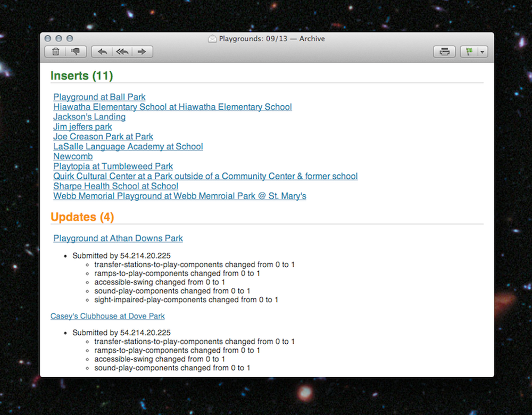Open the Webb Memorial Playground link
Screen dimensions: 532x415
click(179, 196)
